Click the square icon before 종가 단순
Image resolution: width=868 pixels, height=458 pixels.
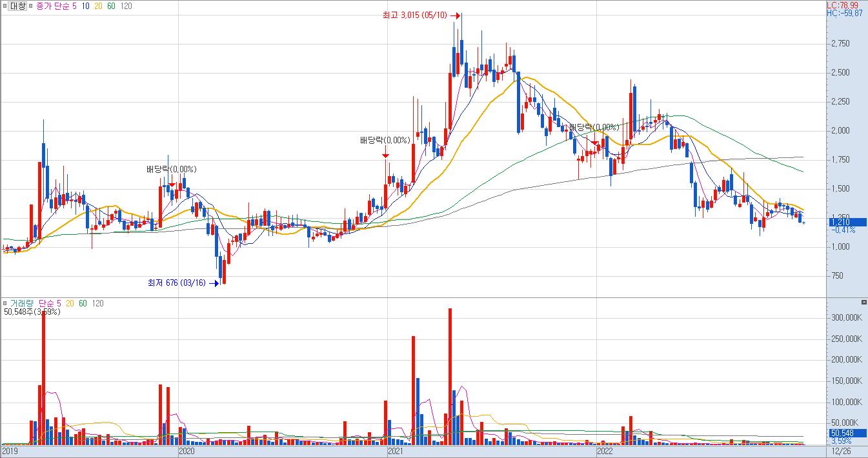[x=32, y=6]
